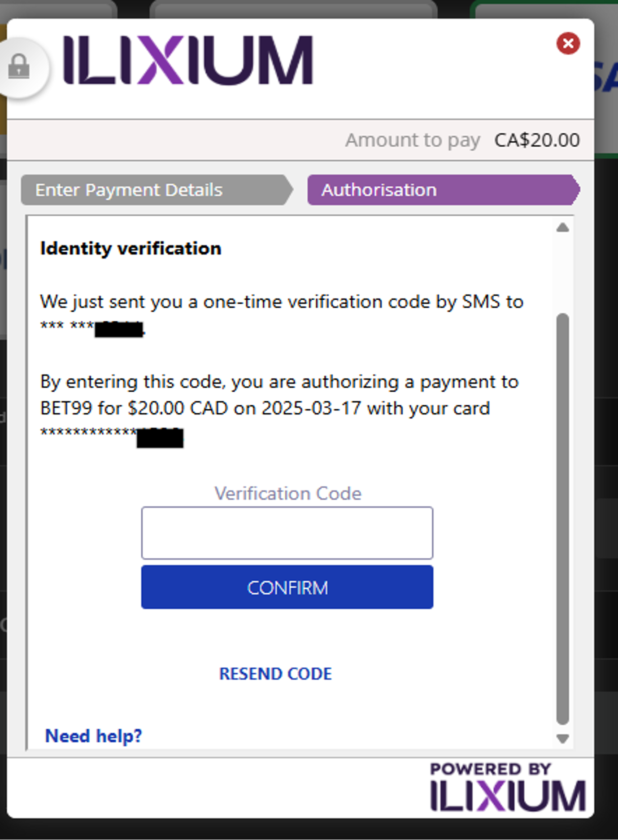Focus the Verification Code input field
Screen dimensions: 618x840
[x=287, y=533]
